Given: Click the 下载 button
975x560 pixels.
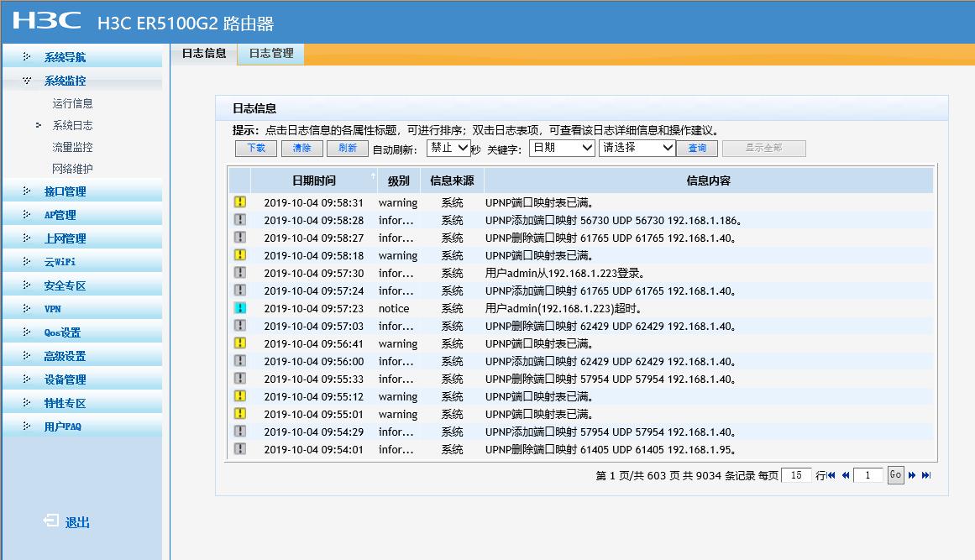Looking at the screenshot, I should (x=256, y=148).
